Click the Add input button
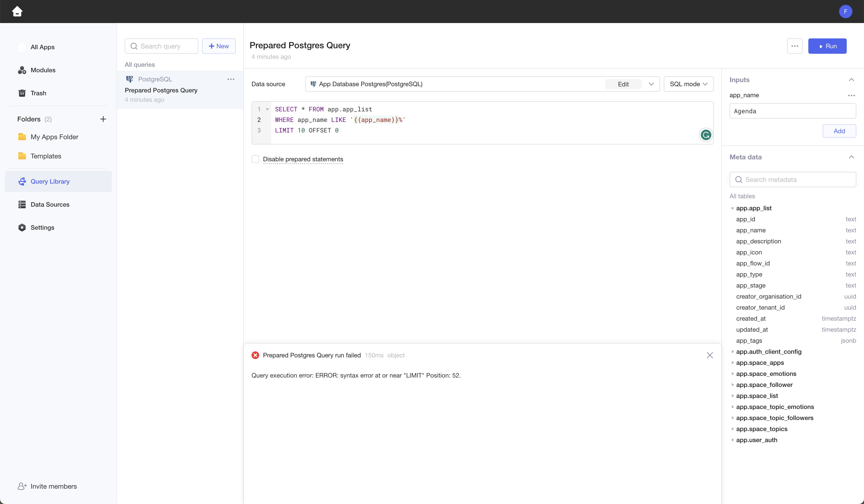This screenshot has height=504, width=864. [x=839, y=131]
